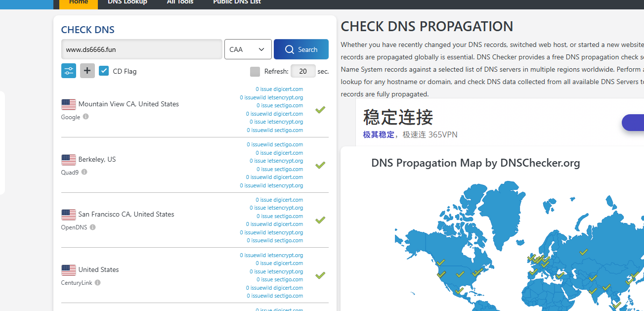Click the CenturyLink United States flag icon
The width and height of the screenshot is (644, 311).
(x=69, y=270)
